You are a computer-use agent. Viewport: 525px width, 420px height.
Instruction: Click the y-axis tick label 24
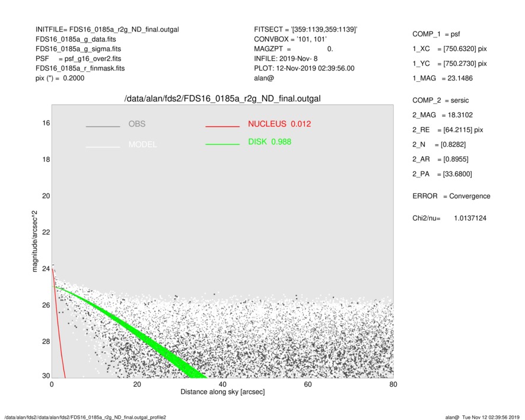click(x=46, y=269)
